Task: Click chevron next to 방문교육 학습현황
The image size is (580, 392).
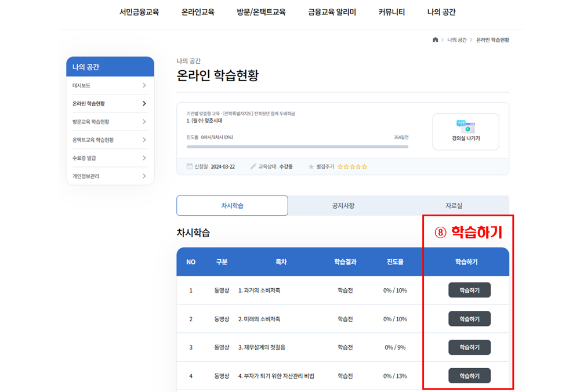Action: pos(144,122)
